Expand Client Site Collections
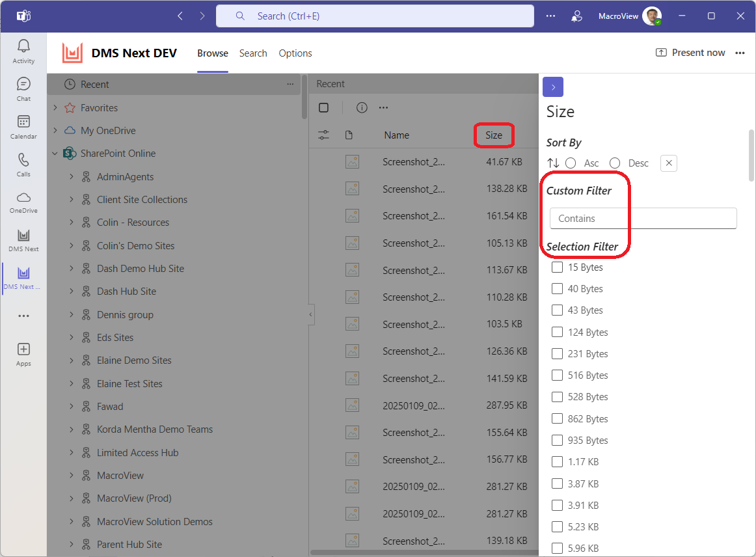Screen dimensions: 756x557 [72, 199]
